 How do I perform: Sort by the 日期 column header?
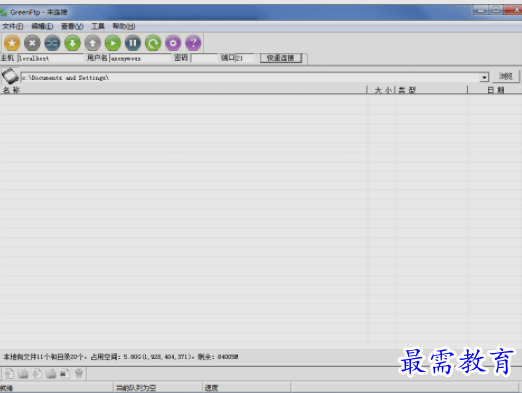coord(495,90)
